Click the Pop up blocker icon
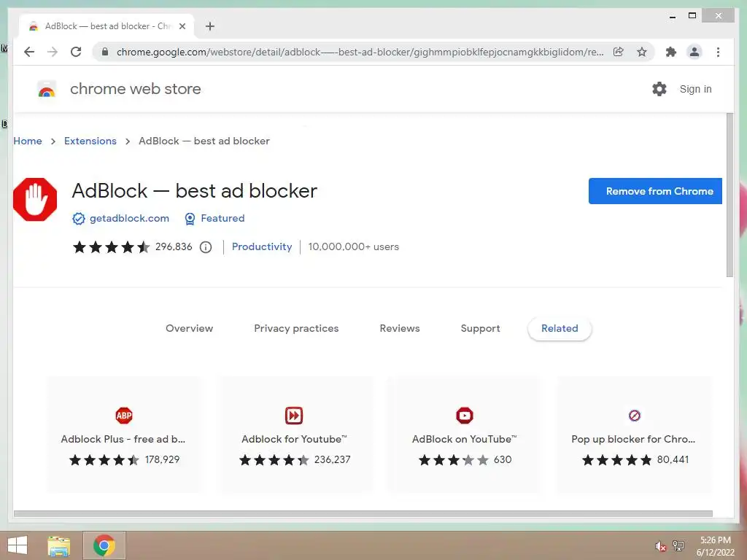747x560 pixels. 634,415
